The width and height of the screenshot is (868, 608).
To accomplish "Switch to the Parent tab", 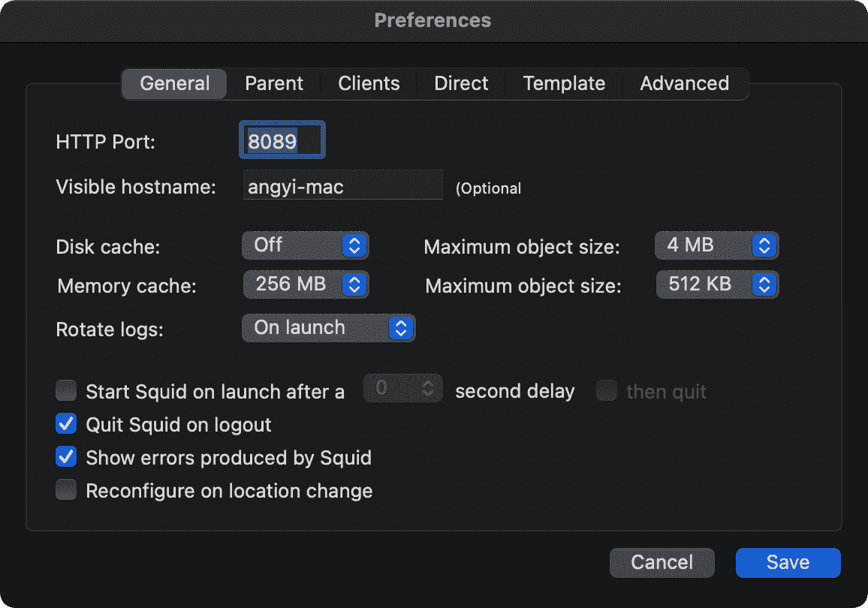I will click(x=274, y=83).
